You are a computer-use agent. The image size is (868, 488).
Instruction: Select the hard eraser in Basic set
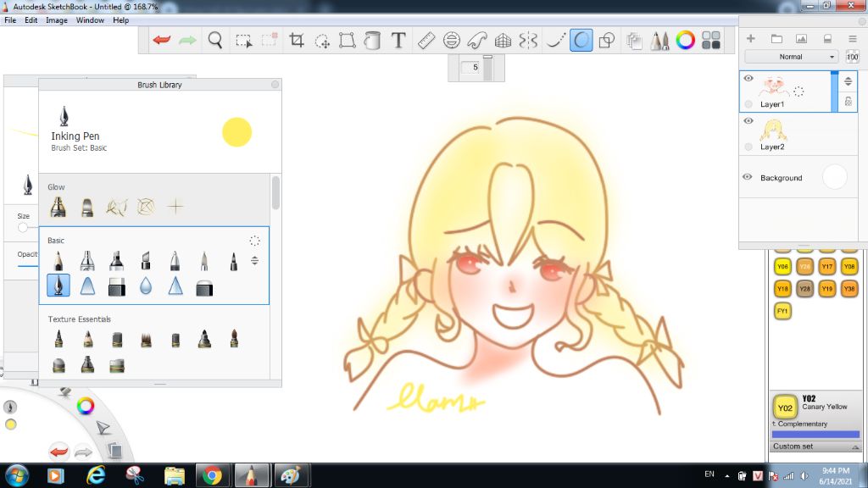[116, 287]
